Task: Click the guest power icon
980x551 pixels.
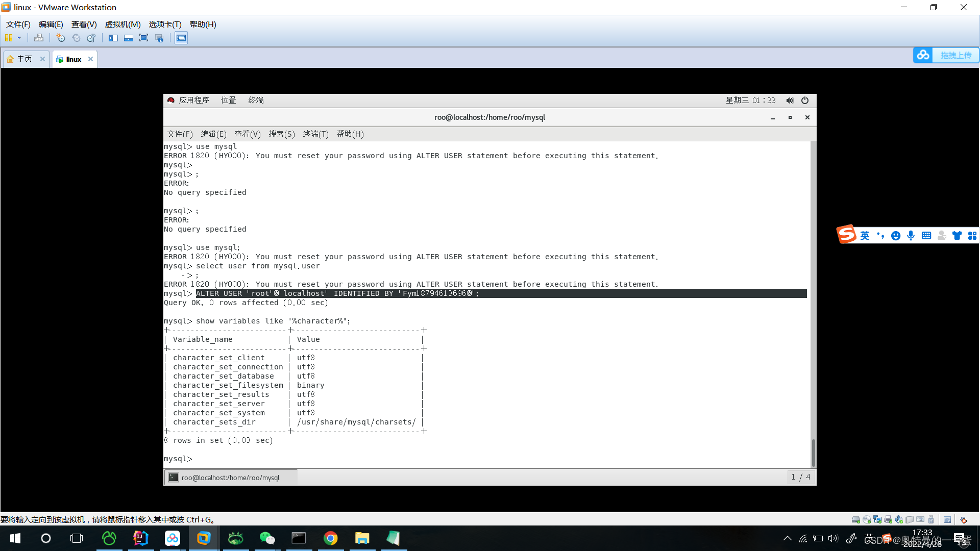Action: pos(805,100)
